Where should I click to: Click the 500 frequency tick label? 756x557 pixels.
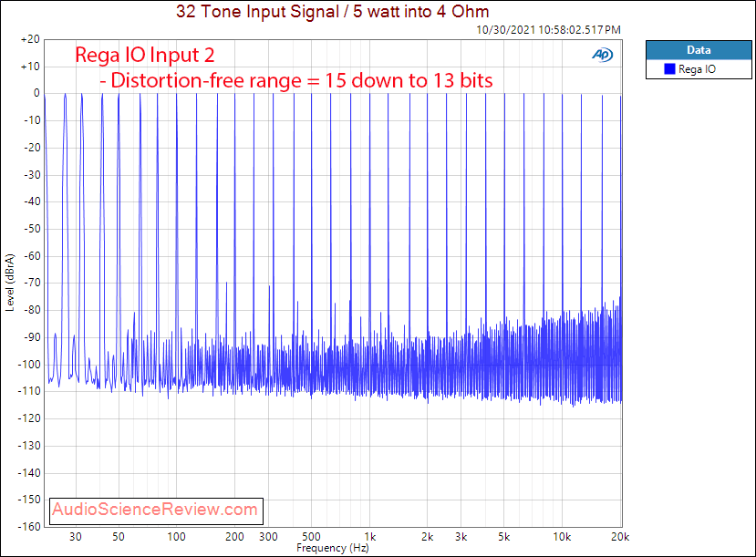(x=311, y=537)
